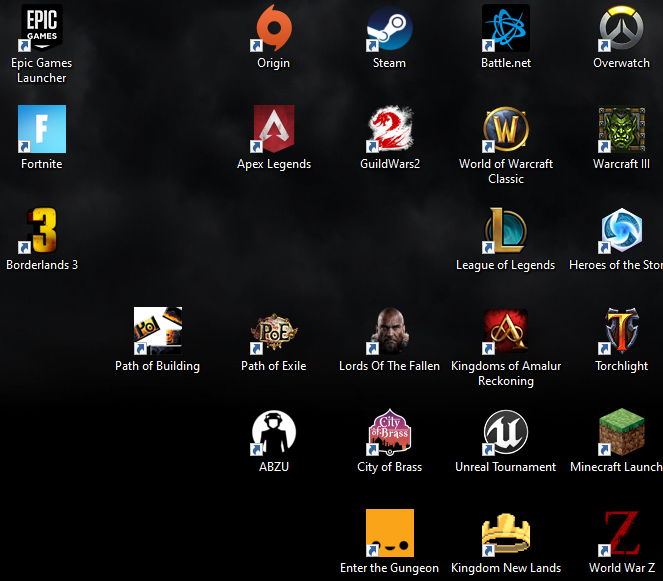Click the Kingdom New Lands crown icon
The height and width of the screenshot is (581, 663).
[x=506, y=533]
